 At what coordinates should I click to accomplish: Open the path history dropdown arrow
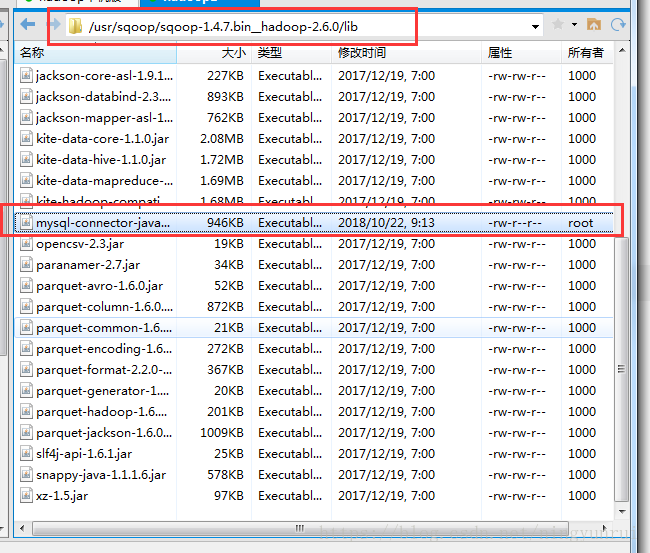tap(535, 27)
